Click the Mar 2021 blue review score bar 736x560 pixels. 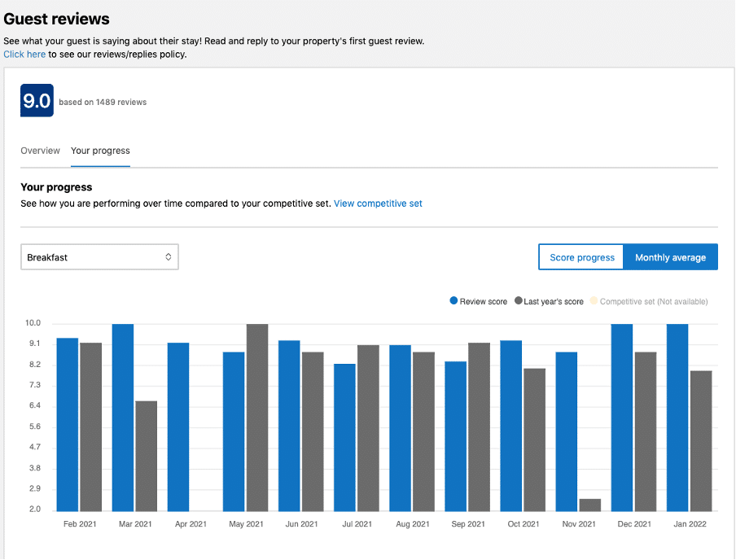tap(123, 418)
